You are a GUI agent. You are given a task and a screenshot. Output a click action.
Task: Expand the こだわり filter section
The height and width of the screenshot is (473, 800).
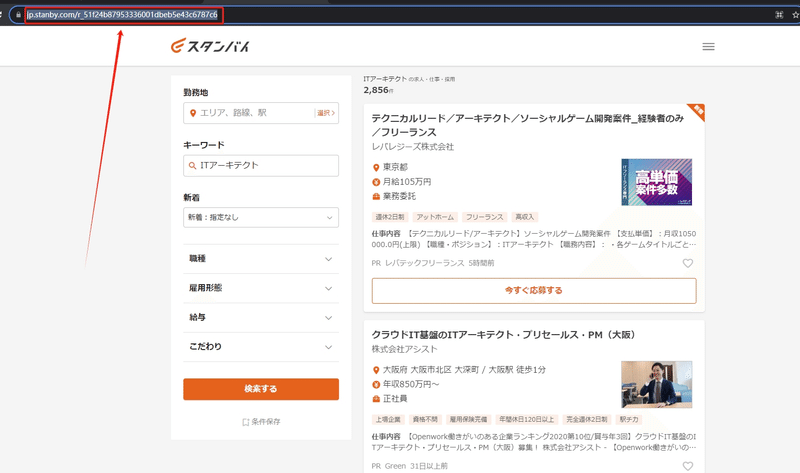click(261, 347)
